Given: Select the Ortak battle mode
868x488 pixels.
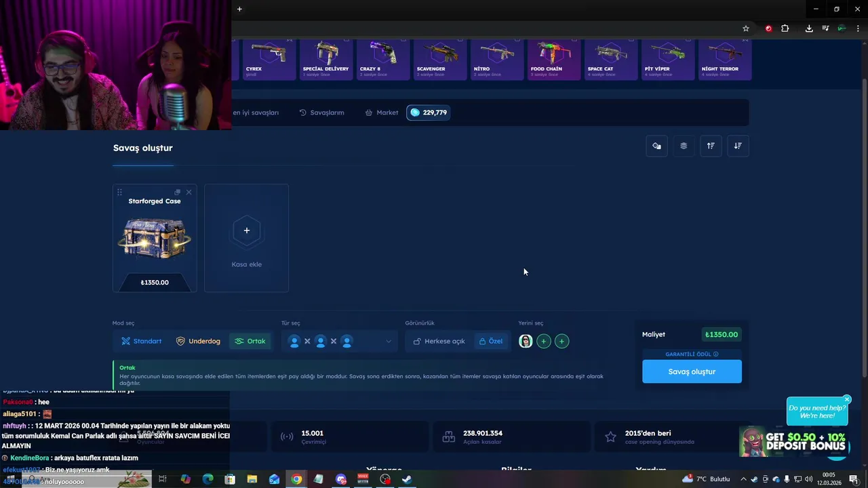Looking at the screenshot, I should tap(250, 341).
